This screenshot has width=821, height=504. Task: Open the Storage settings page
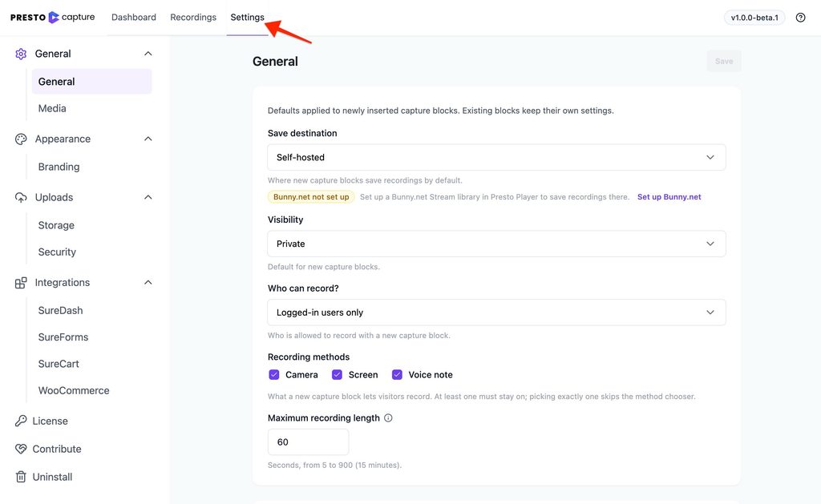pyautogui.click(x=56, y=225)
